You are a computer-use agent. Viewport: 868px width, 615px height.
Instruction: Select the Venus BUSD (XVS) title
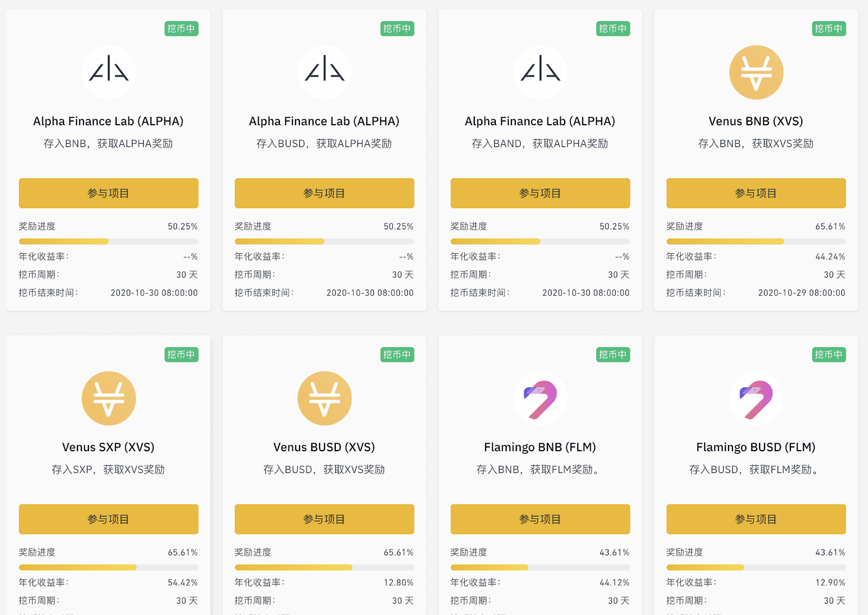[324, 447]
